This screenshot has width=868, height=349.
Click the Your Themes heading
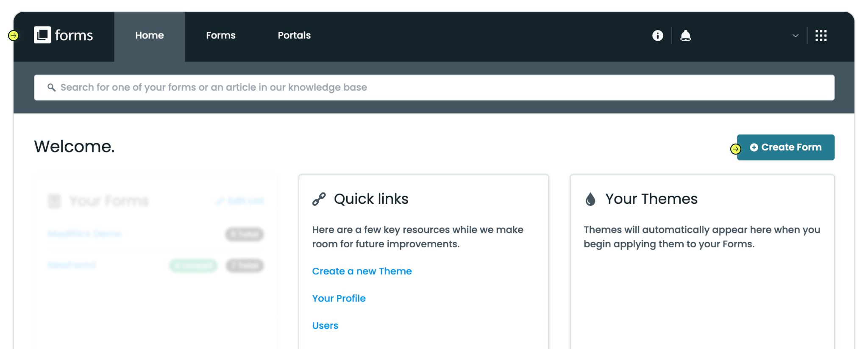651,199
